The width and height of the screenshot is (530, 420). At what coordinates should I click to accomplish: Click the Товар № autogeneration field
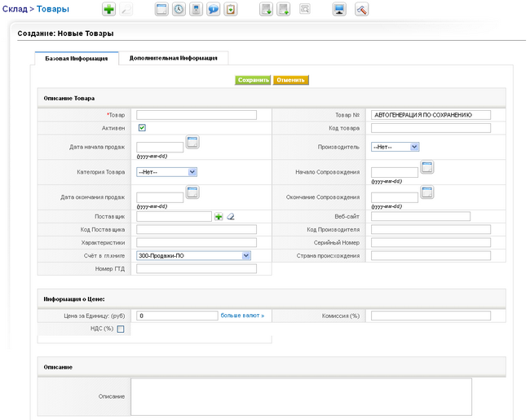tap(431, 115)
